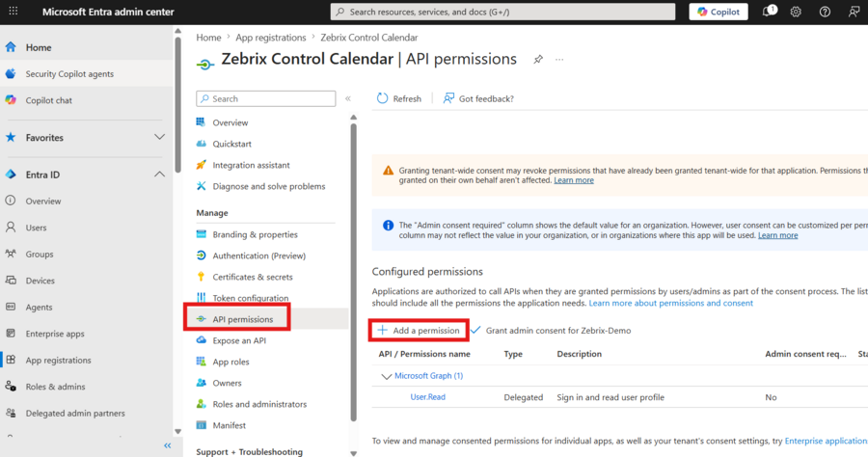Collapse the left navigation sidebar

[x=167, y=445]
